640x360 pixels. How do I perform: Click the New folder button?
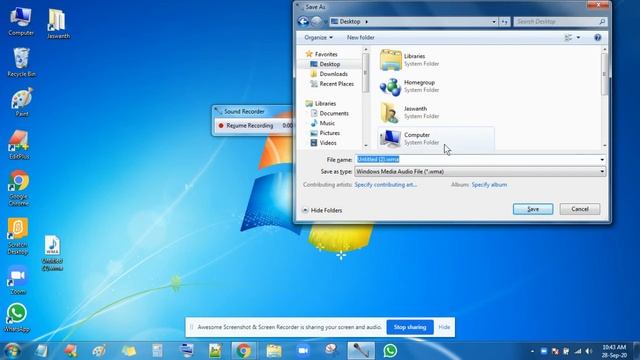[360, 38]
